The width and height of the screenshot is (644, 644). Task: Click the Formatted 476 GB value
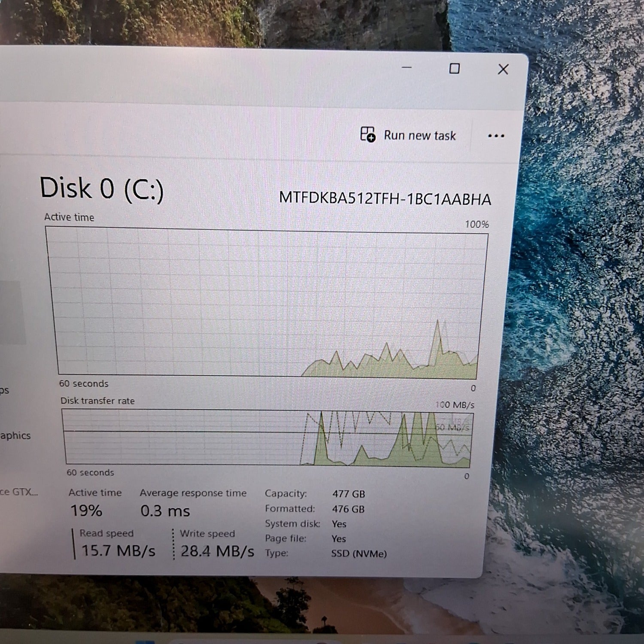[348, 509]
